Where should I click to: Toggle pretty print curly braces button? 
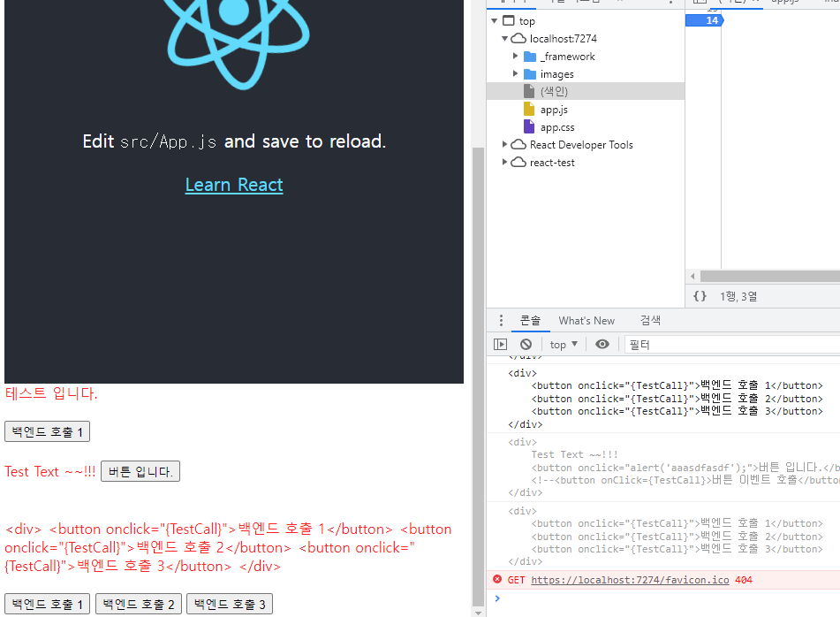[700, 296]
